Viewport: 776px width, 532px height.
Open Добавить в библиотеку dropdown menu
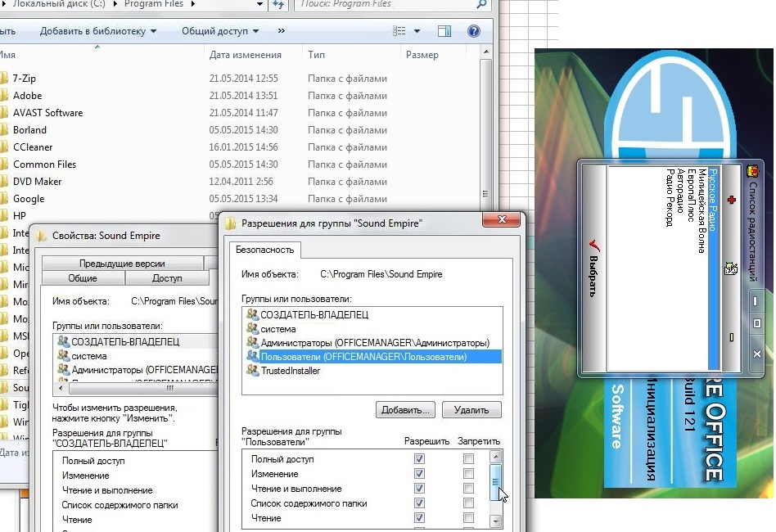click(97, 31)
